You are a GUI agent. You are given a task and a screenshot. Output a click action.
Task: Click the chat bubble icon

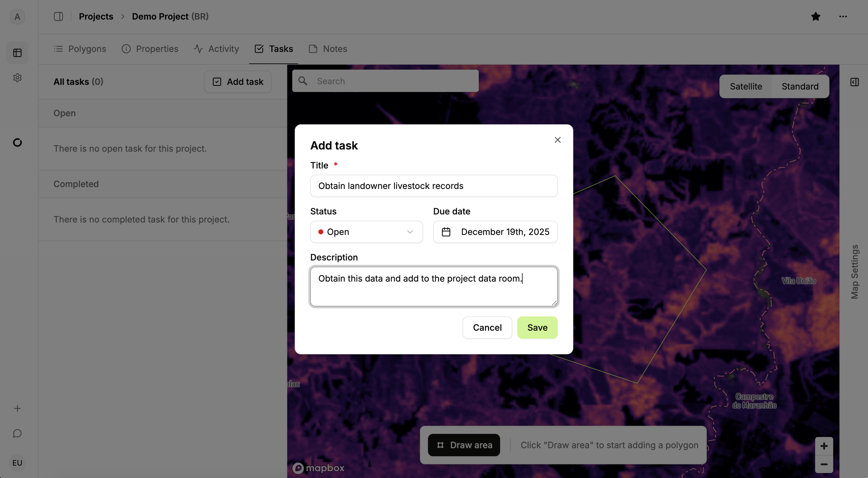17,433
